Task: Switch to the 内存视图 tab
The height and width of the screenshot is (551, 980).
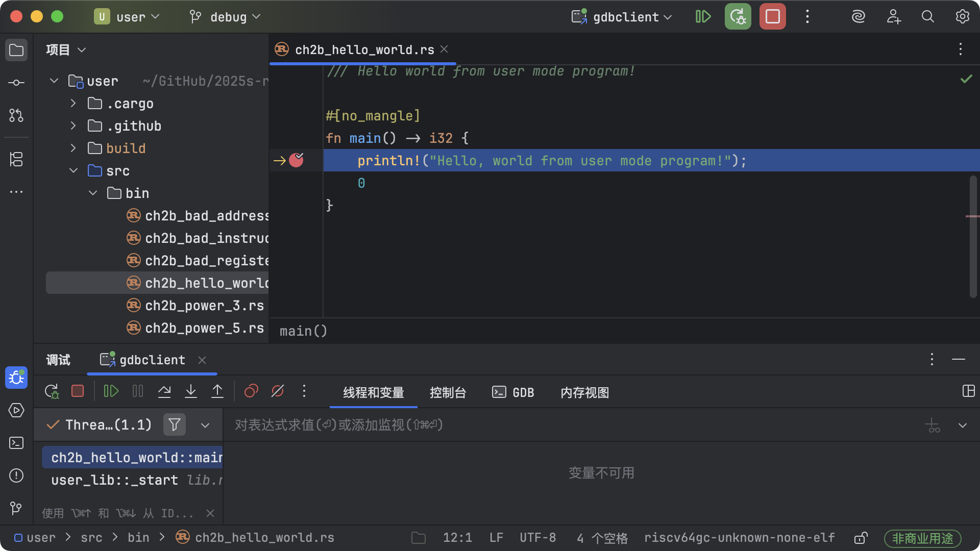Action: pos(584,392)
